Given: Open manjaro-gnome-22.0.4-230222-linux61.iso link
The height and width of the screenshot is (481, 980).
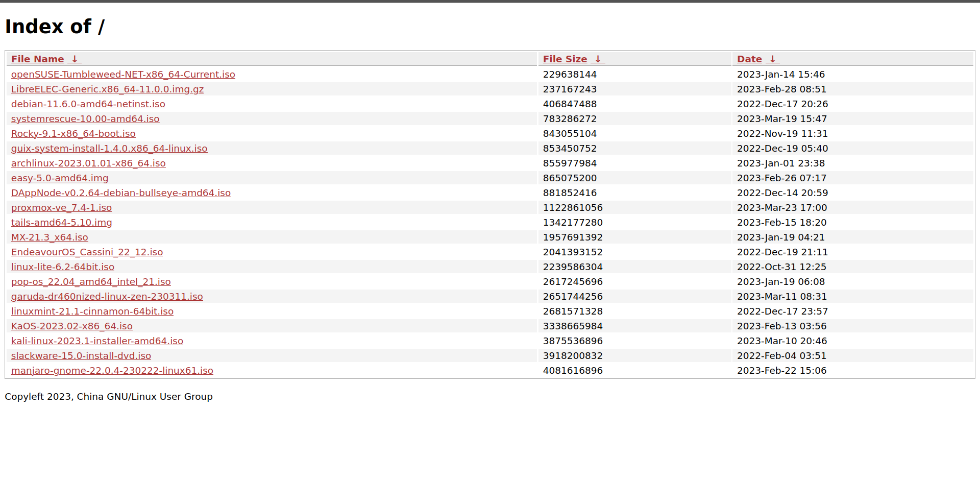Looking at the screenshot, I should coord(112,371).
